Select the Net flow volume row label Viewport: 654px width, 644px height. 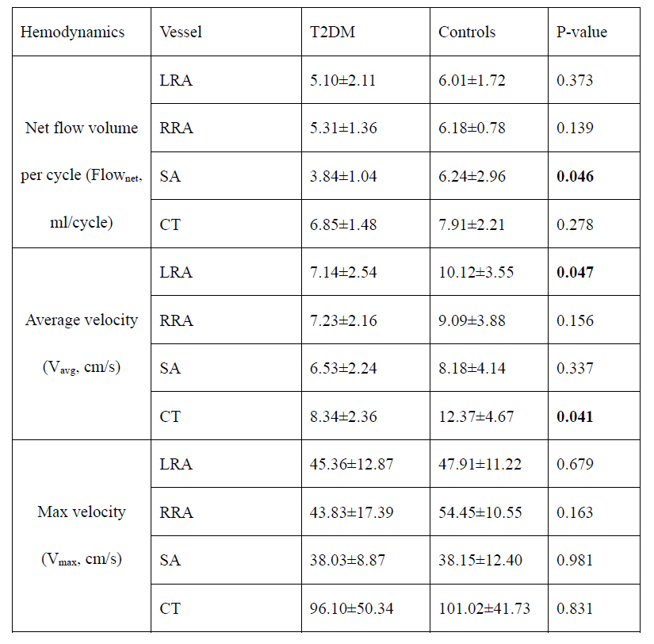pos(82,128)
